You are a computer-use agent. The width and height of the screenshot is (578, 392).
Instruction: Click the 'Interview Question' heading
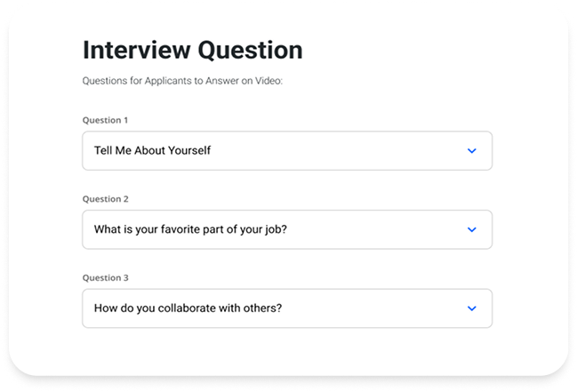(x=192, y=50)
